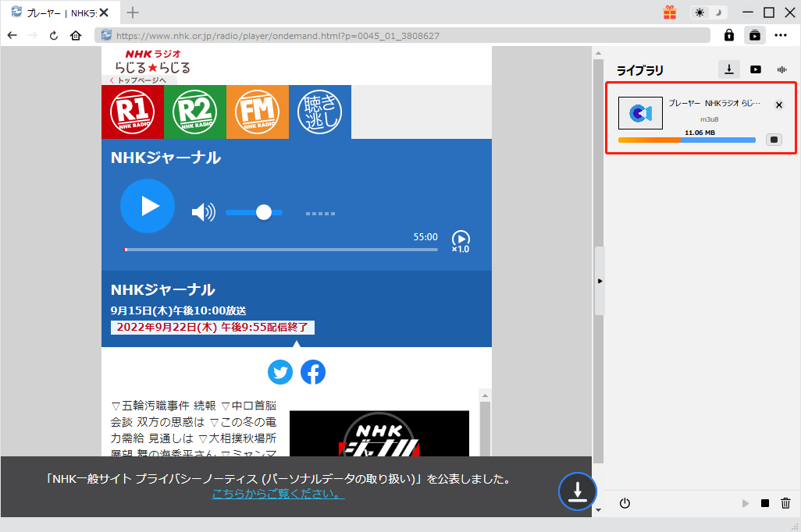This screenshot has height=532, width=801.
Task: Click the description box scroll-up arrow
Action: pos(485,395)
